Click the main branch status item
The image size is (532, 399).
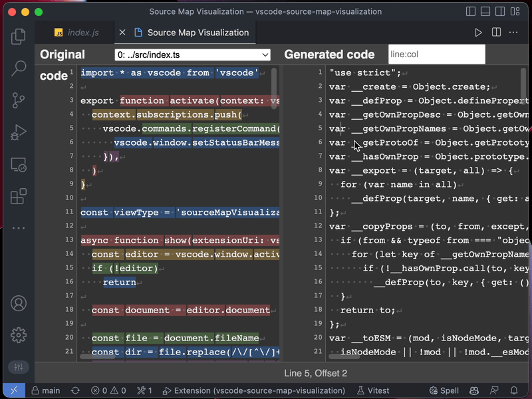pos(45,390)
